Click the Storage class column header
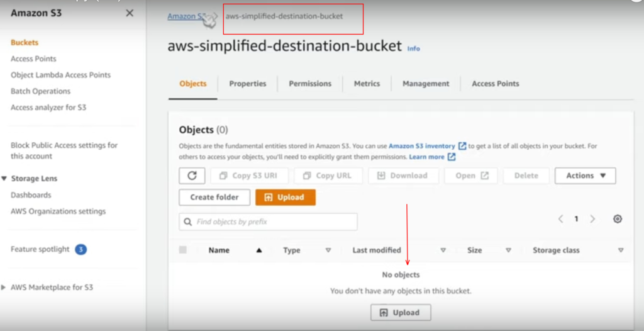The width and height of the screenshot is (644, 331). pos(556,250)
